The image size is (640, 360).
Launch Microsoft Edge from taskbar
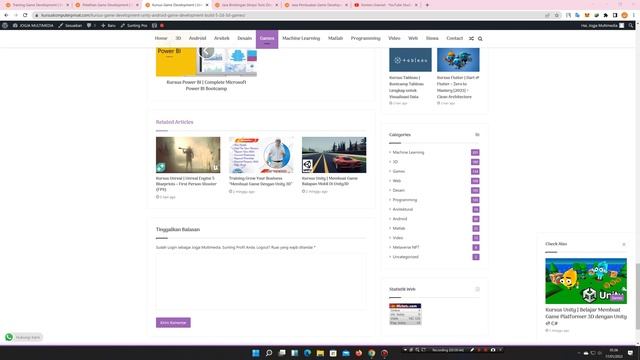point(307,353)
